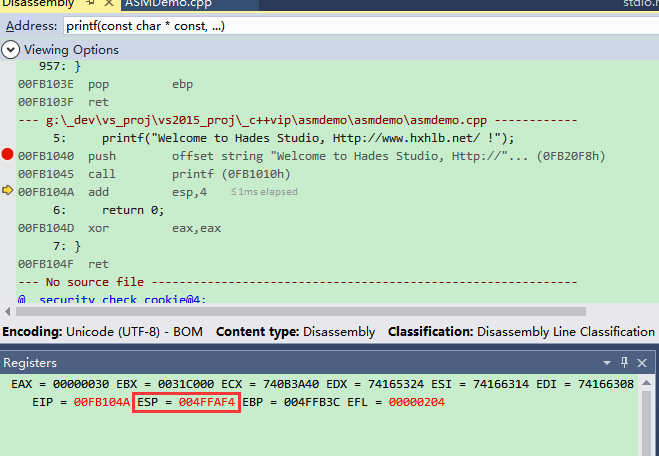
Task: Open Registers window position dropdown
Action: click(x=606, y=362)
